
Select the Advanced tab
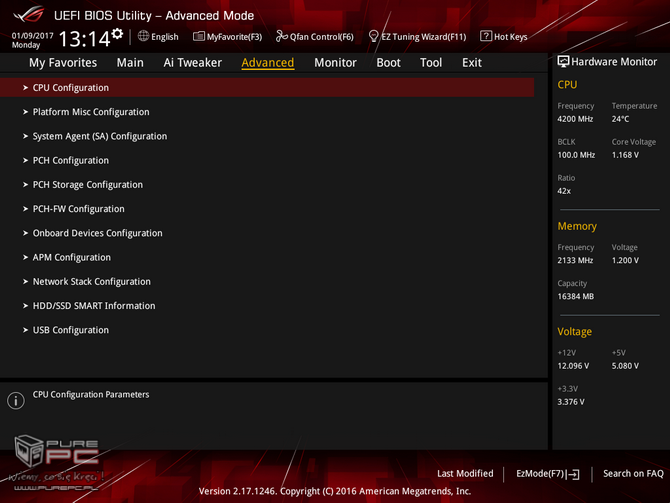[267, 63]
